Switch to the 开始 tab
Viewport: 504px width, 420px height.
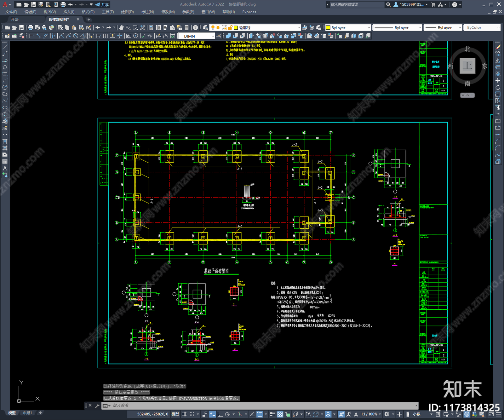14,19
